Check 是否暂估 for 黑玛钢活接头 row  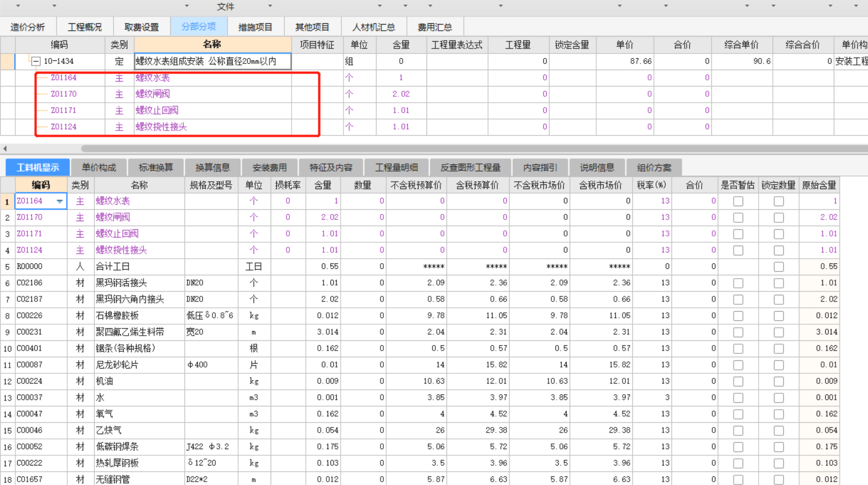tap(738, 283)
